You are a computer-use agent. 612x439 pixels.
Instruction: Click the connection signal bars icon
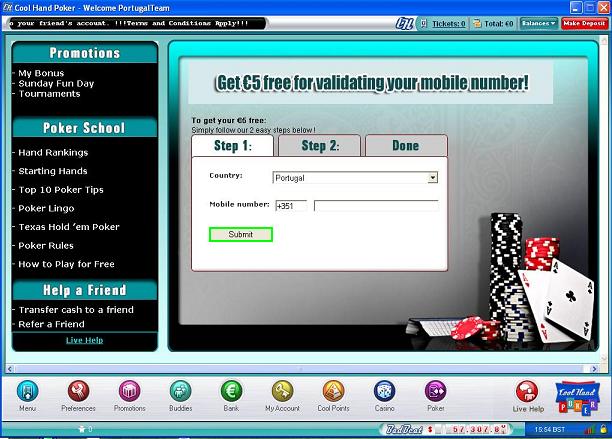(589, 429)
